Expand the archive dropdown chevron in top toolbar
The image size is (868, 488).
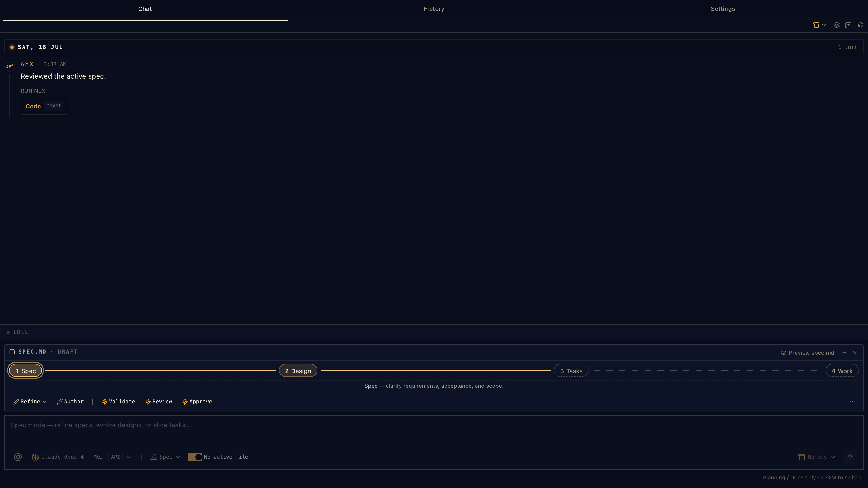(x=824, y=25)
